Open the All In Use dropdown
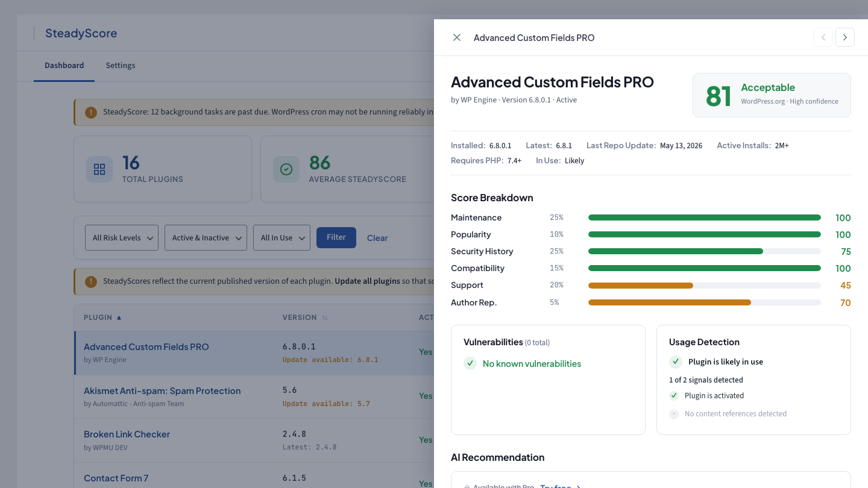This screenshot has width=868, height=488. [x=281, y=238]
